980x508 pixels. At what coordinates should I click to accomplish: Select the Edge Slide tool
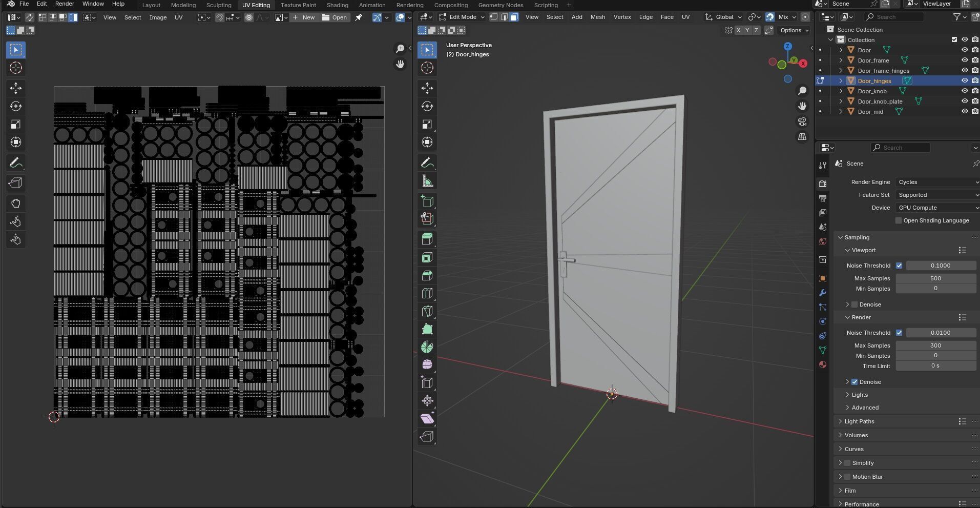(427, 382)
